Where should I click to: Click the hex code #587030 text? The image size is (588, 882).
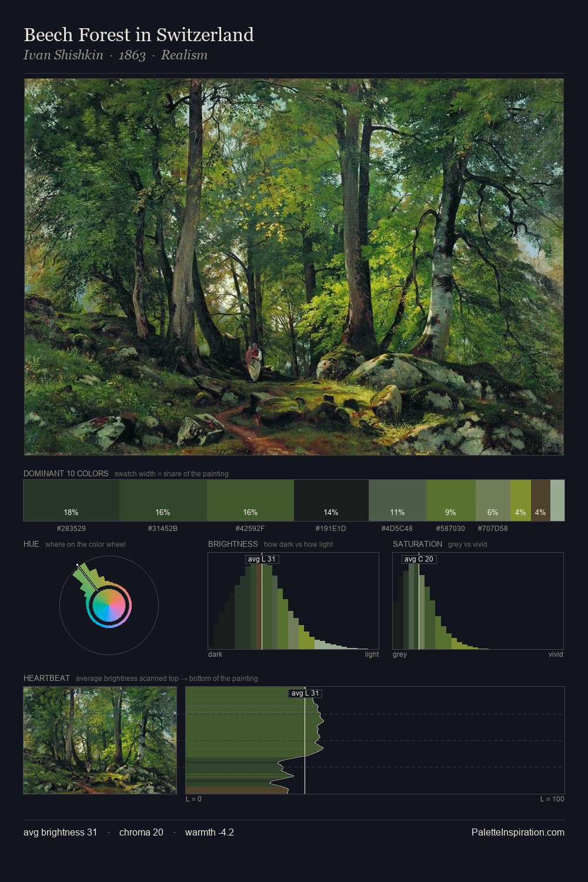450,529
